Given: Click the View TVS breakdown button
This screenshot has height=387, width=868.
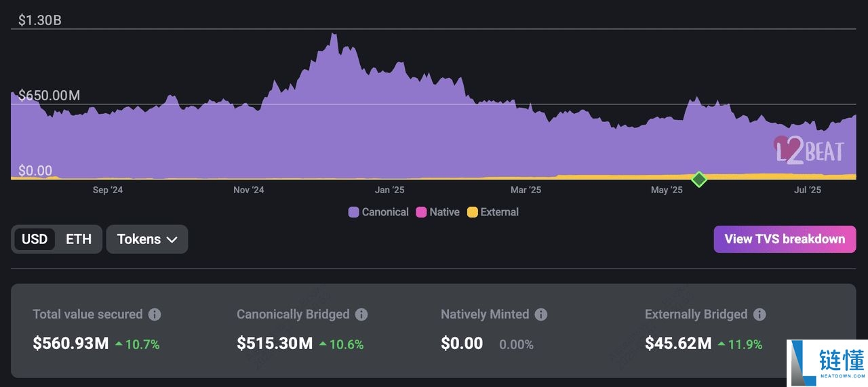Looking at the screenshot, I should pyautogui.click(x=785, y=239).
